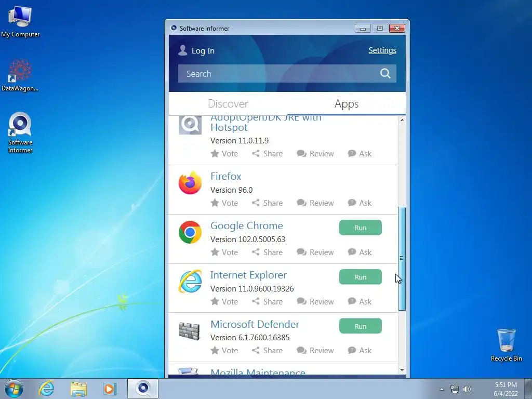532x399 pixels.
Task: Ask about Internet Explorer
Action: [x=360, y=301]
